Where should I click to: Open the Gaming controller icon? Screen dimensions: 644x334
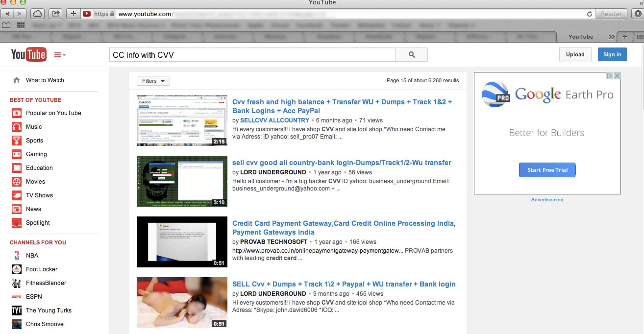[x=17, y=154]
